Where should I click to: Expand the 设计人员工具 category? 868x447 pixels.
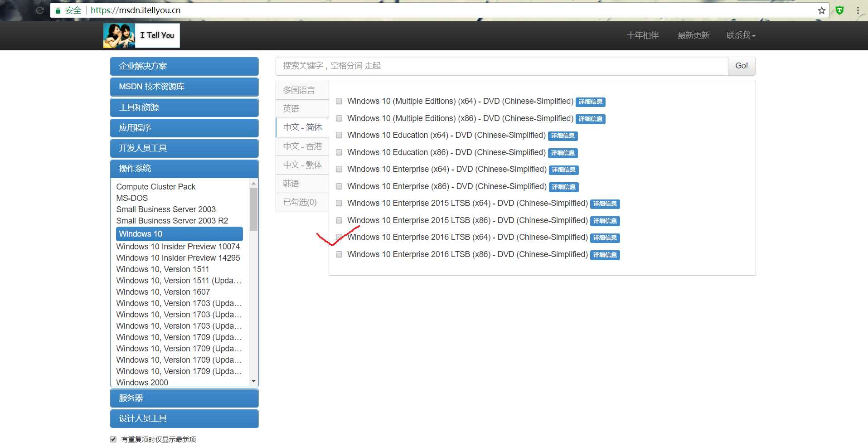tap(184, 418)
